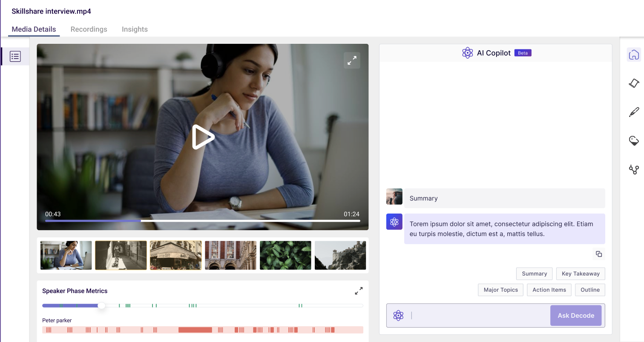This screenshot has height=342, width=644.
Task: Click the Major Topics suggestion chip
Action: coord(500,290)
